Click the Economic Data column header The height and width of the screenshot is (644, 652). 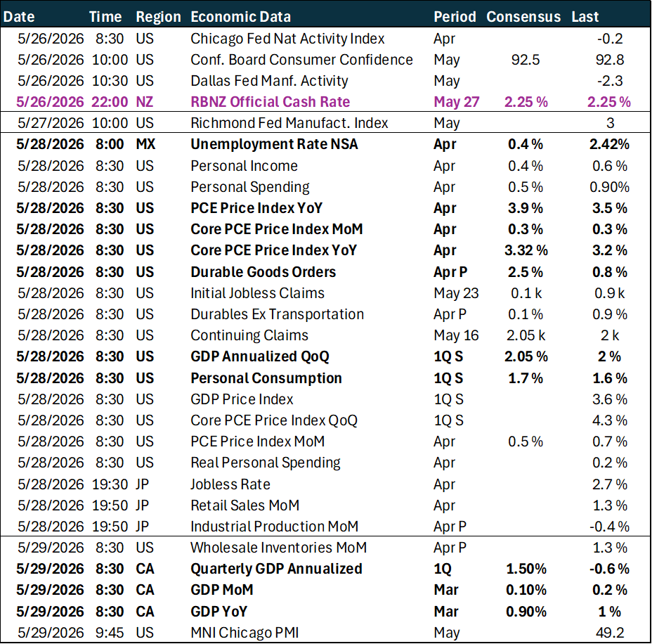pos(240,17)
